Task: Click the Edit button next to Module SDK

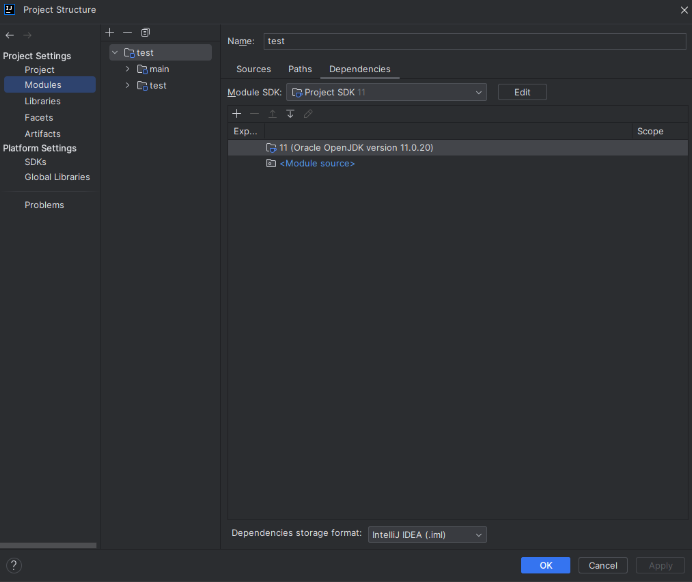Action: (522, 92)
